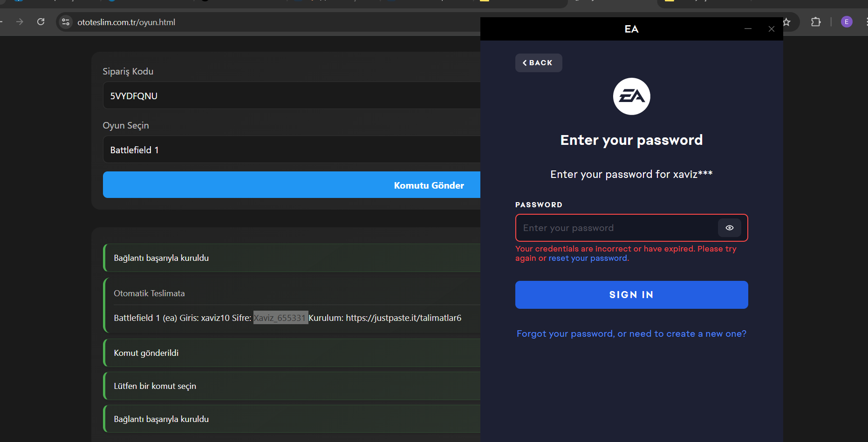Open the justpaste.it/talimatlar6 link
The image size is (868, 442).
[x=403, y=318]
